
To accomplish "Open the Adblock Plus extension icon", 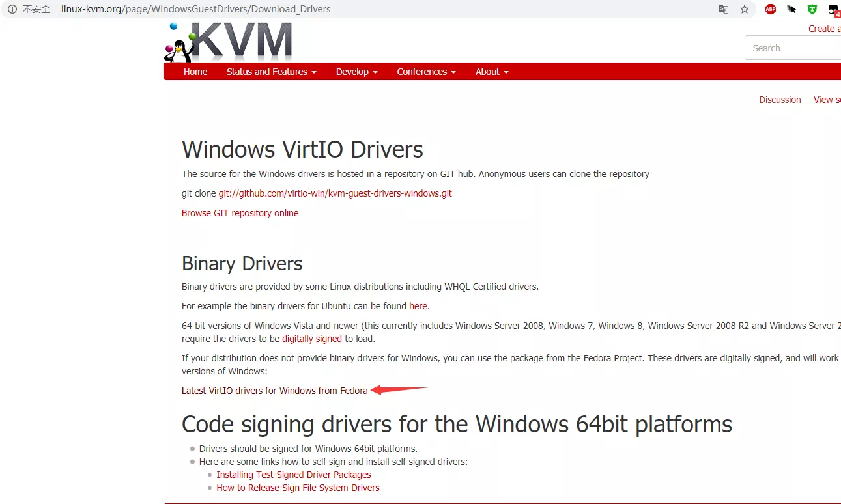I will [771, 9].
